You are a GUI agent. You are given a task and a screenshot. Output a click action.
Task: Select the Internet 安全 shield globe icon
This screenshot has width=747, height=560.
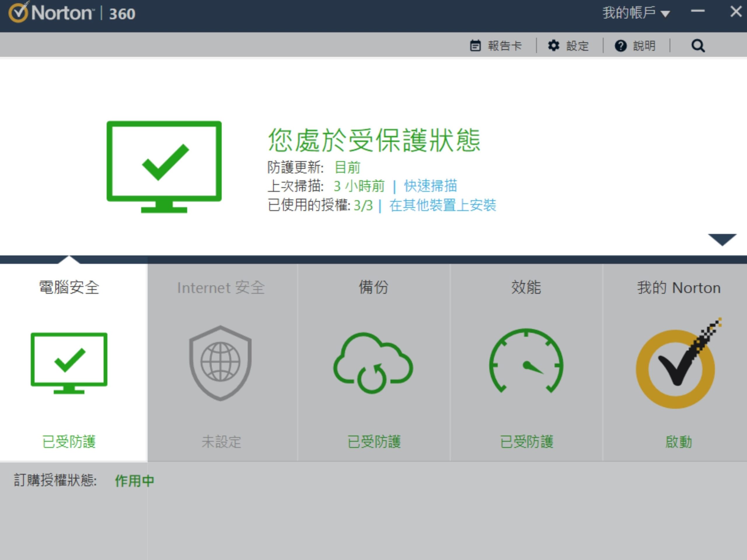pos(220,363)
